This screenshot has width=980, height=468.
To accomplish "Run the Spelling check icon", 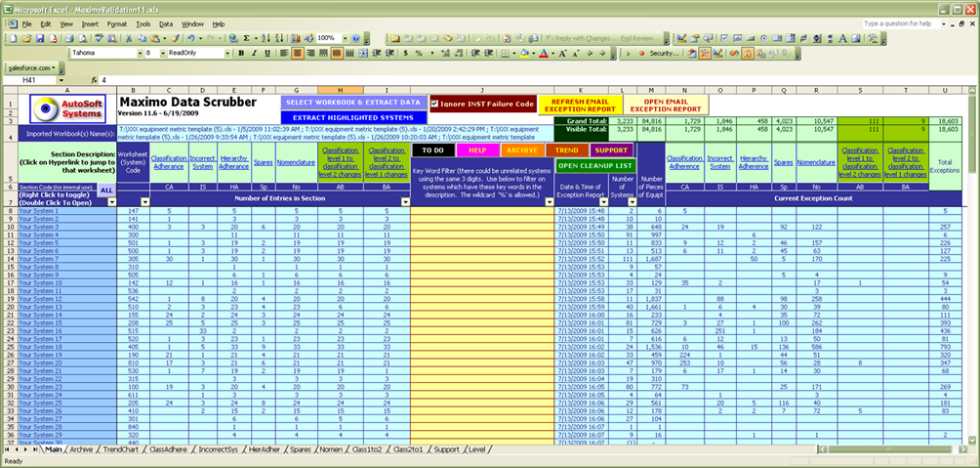I will pyautogui.click(x=100, y=38).
